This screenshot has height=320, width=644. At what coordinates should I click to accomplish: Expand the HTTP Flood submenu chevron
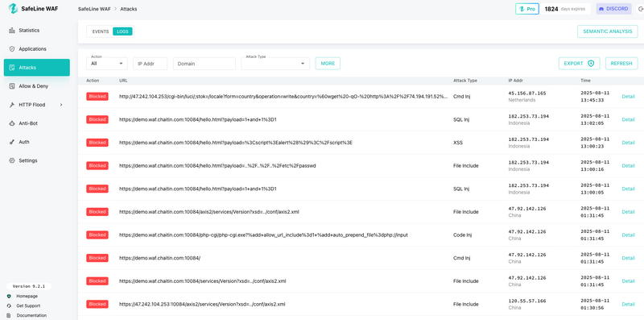[x=61, y=105]
